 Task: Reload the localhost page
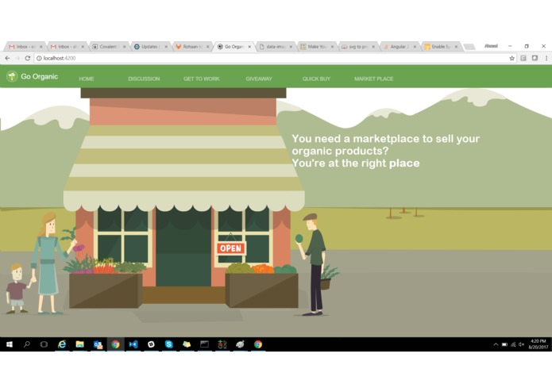point(28,59)
